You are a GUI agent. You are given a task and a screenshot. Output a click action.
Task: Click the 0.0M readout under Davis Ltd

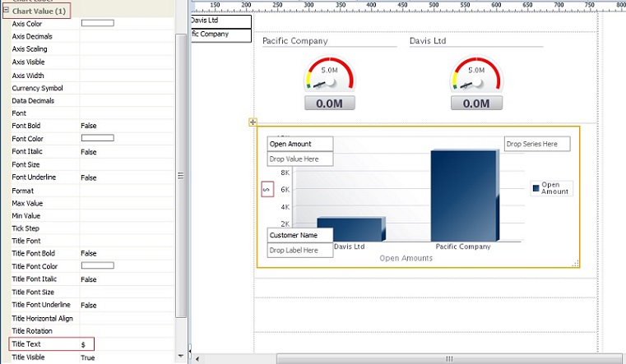coord(476,104)
